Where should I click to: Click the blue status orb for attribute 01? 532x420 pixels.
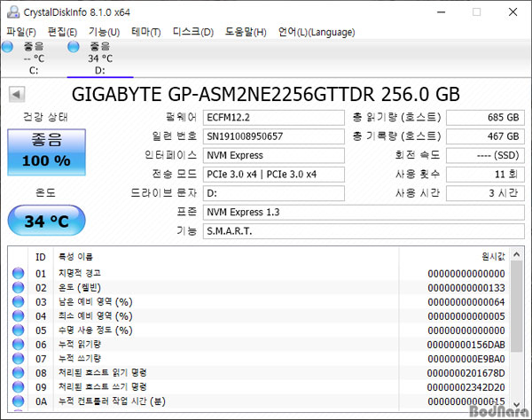18,274
